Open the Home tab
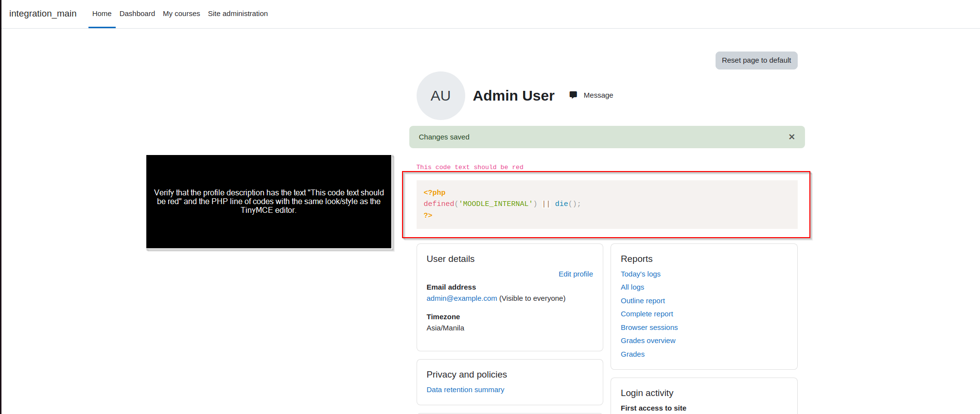This screenshot has width=980, height=414. click(102, 14)
